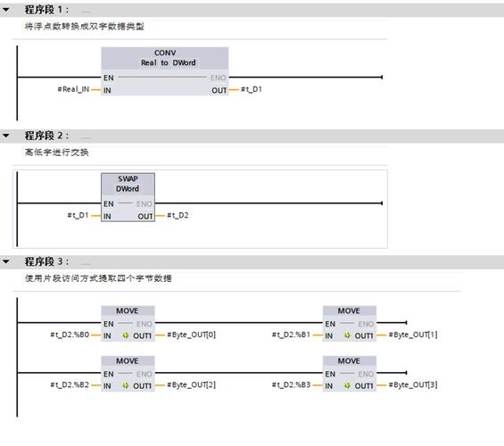Click the #t_D2.%B3 operand
The height and width of the screenshot is (446, 504).
coord(291,385)
